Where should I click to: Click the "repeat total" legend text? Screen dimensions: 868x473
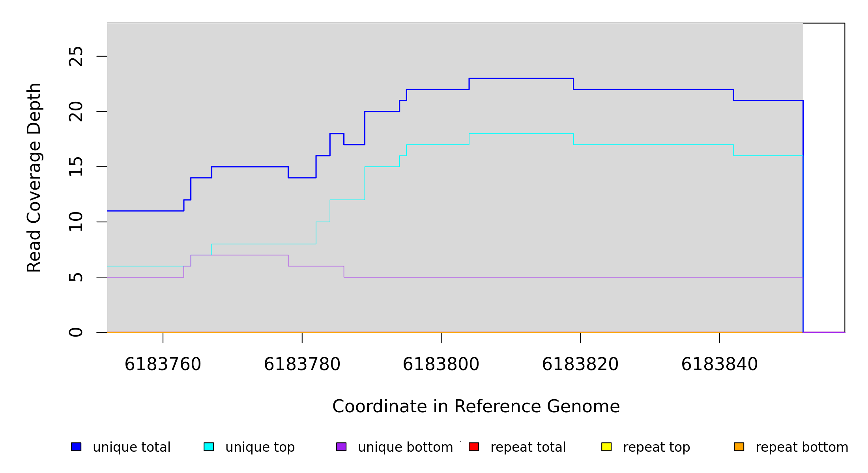point(528,447)
